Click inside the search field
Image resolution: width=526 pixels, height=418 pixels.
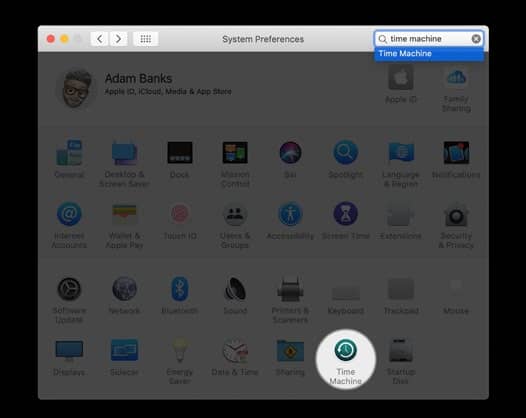[x=429, y=39]
